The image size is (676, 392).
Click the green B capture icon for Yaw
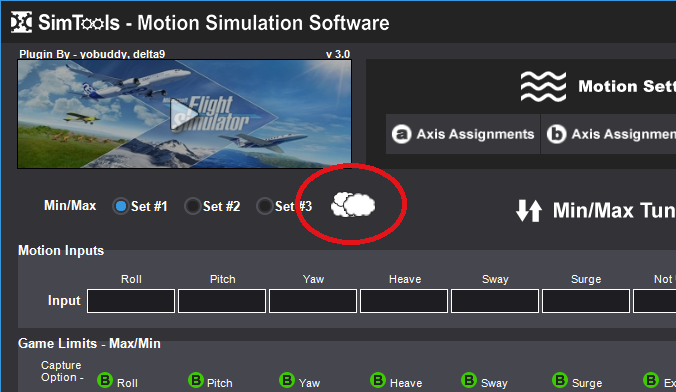coord(287,380)
